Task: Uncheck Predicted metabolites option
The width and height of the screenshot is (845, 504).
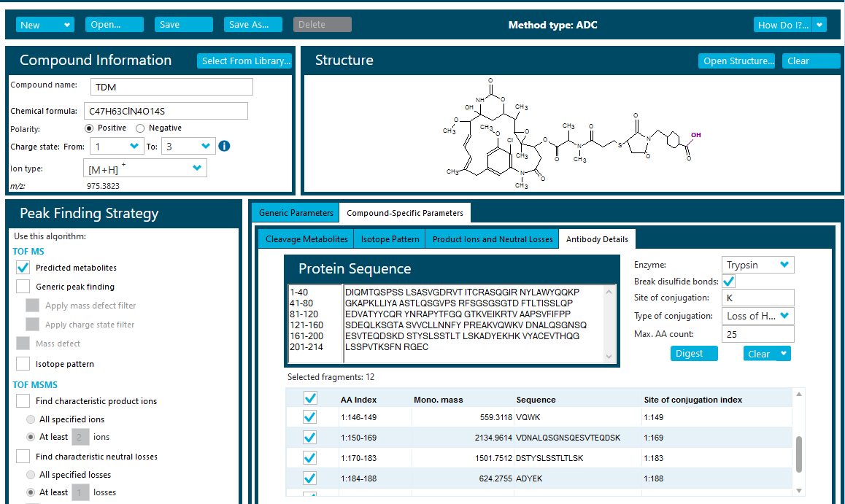Action: (x=23, y=268)
